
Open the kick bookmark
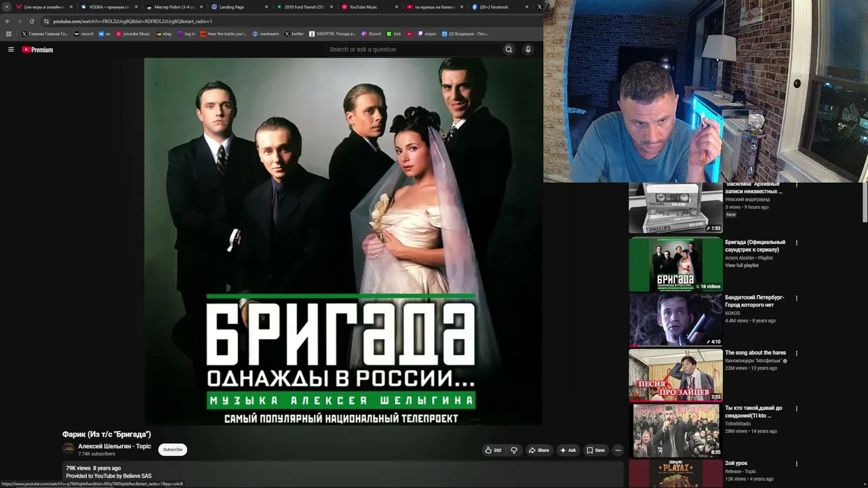click(x=394, y=33)
